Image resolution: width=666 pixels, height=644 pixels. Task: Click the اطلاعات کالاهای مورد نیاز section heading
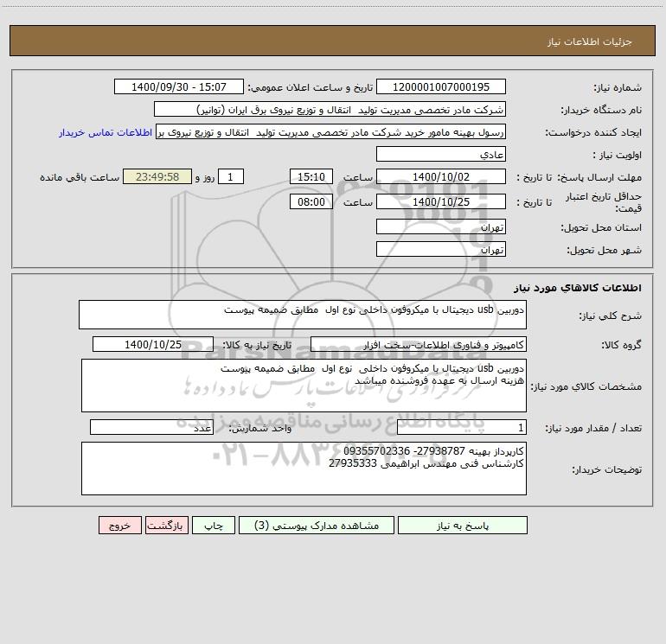click(x=578, y=288)
